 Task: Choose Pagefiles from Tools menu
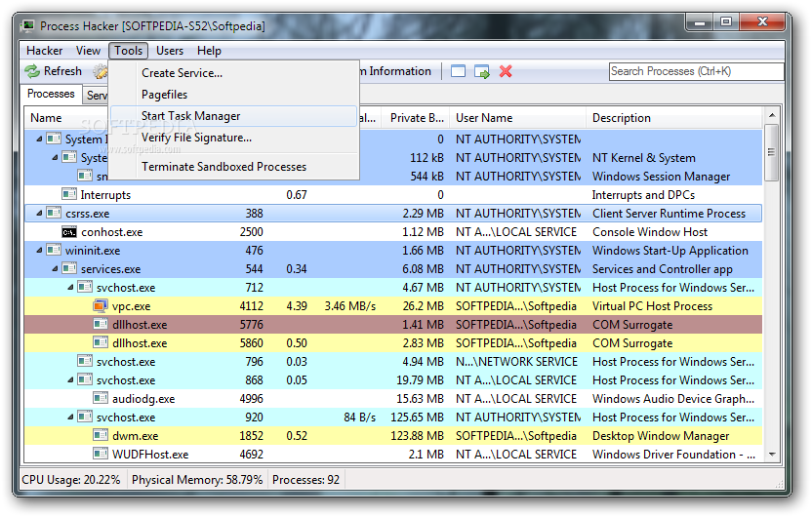tap(234, 95)
